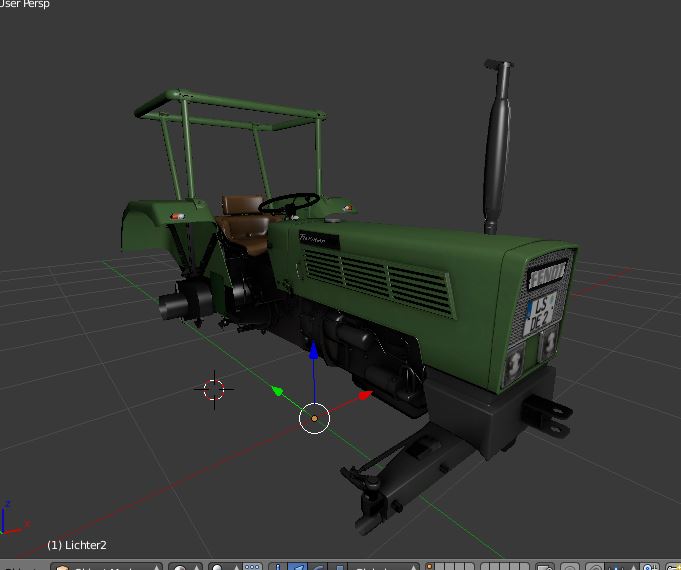Click the tractor's black exhaust pipe
This screenshot has height=570, width=681.
click(497, 146)
